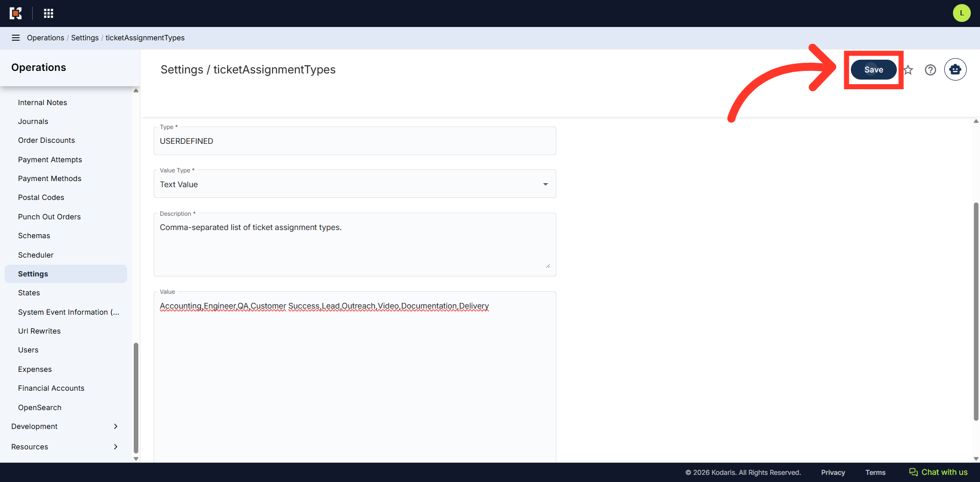The width and height of the screenshot is (980, 482).
Task: Open the apps grid launcher
Action: 48,13
